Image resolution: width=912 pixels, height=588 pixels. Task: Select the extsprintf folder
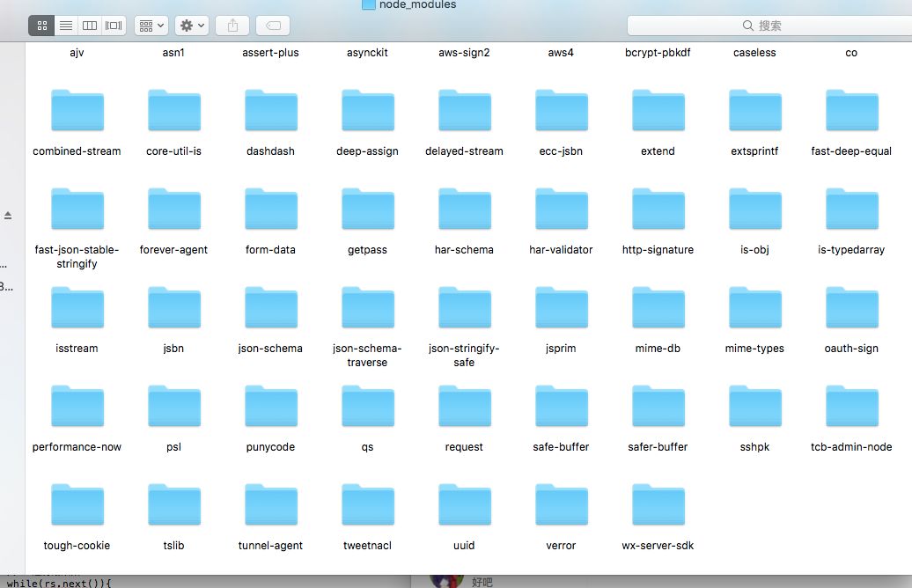click(755, 110)
